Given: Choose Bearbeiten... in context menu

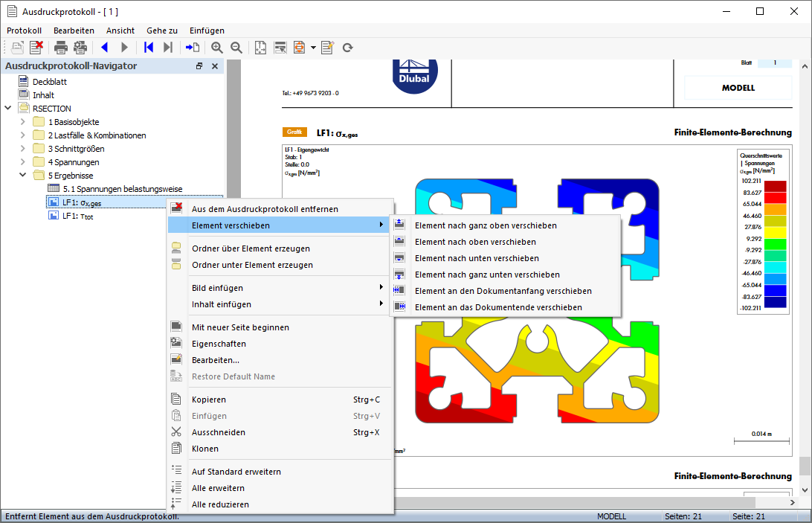Looking at the screenshot, I should tap(280, 360).
